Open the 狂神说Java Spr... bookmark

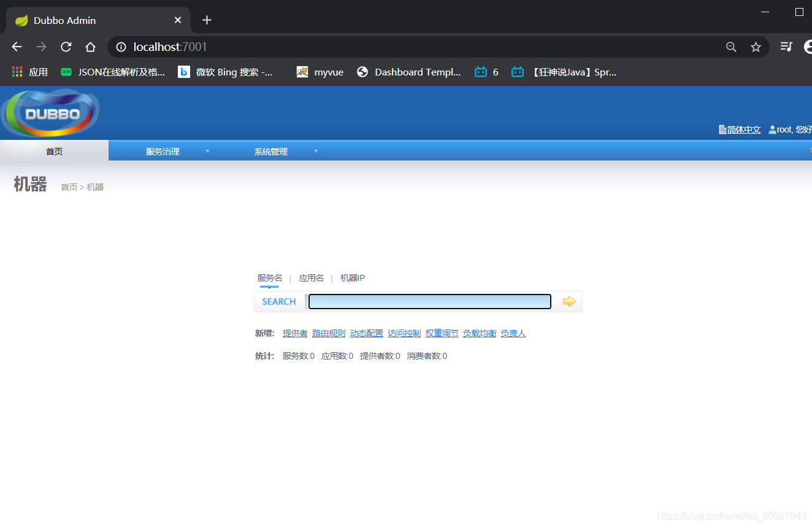(x=564, y=72)
